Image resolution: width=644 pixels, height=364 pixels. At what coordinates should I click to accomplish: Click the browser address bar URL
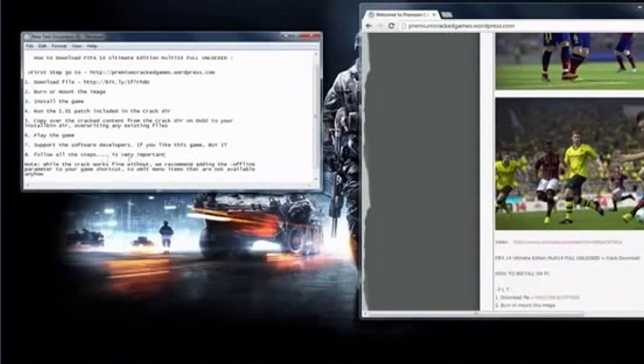(x=461, y=26)
